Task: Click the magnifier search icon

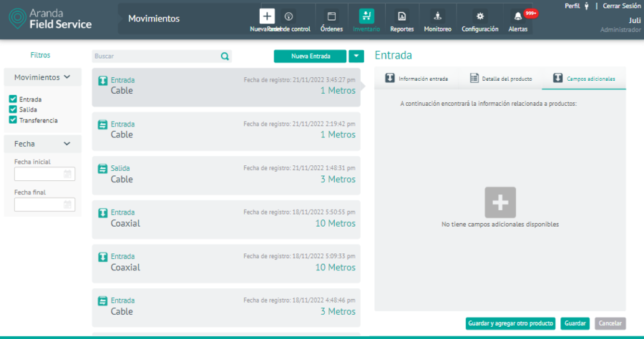Action: (225, 56)
